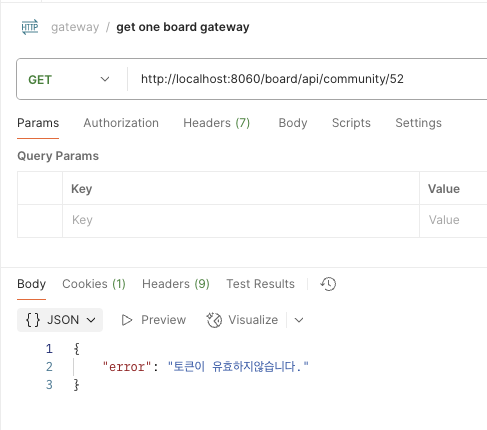Open the response Cookies (1) tab
The width and height of the screenshot is (487, 430).
click(x=94, y=284)
